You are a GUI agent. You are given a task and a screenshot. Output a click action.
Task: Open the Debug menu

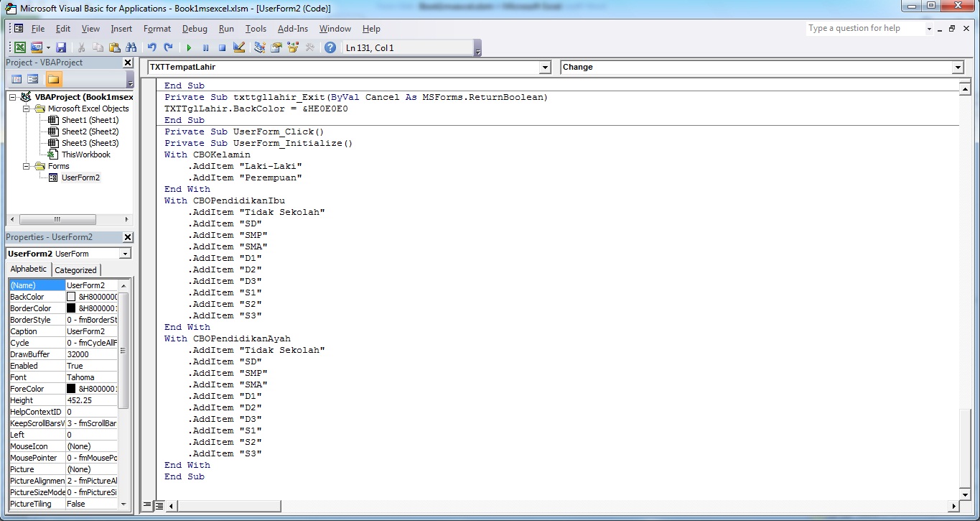point(194,29)
